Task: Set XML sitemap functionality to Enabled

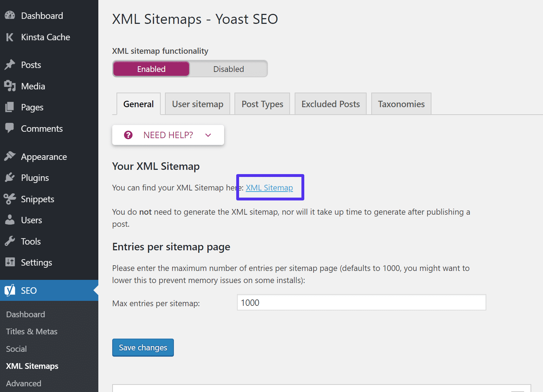Action: (x=151, y=69)
